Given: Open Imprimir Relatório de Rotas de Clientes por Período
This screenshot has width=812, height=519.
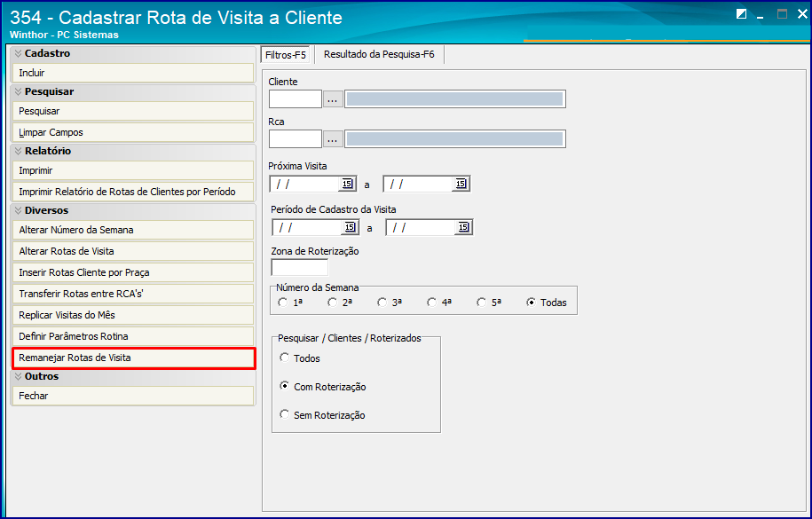Looking at the screenshot, I should (133, 193).
